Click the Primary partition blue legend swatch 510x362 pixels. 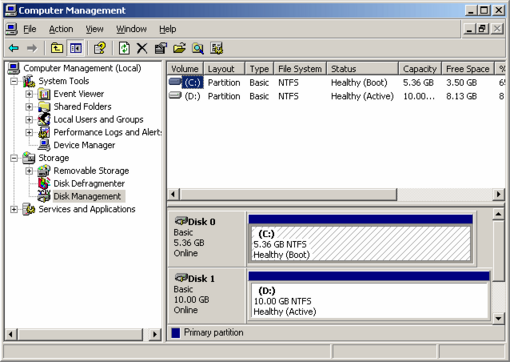point(175,333)
